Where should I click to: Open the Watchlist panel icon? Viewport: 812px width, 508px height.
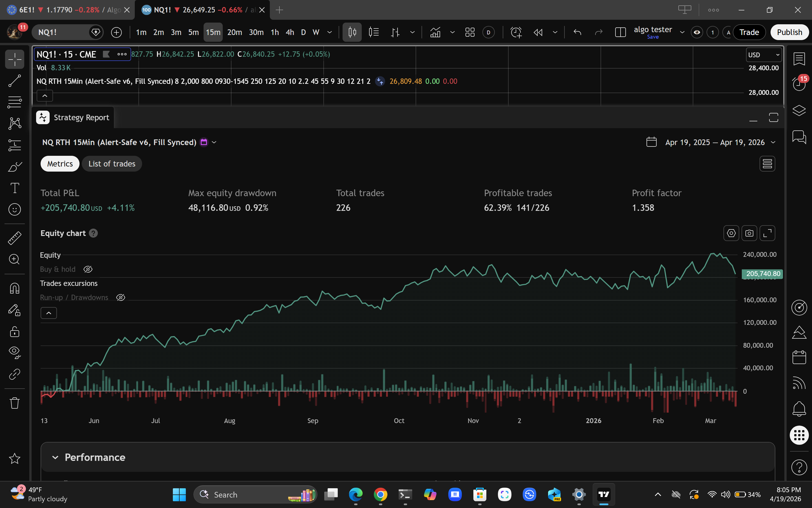coord(799,59)
